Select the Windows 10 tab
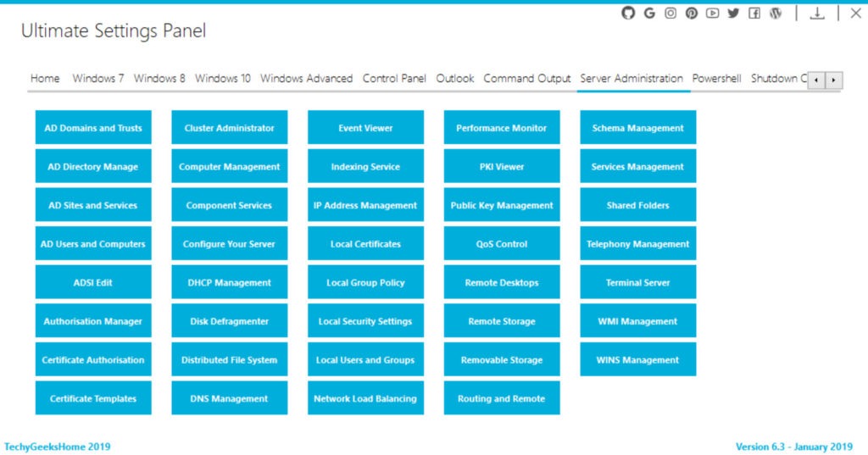This screenshot has width=868, height=455. click(x=223, y=79)
